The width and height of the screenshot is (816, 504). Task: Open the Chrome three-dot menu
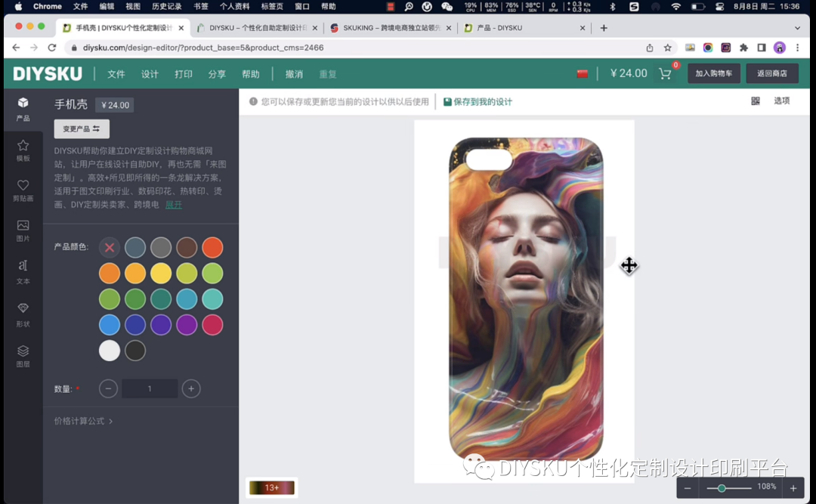[x=797, y=48]
